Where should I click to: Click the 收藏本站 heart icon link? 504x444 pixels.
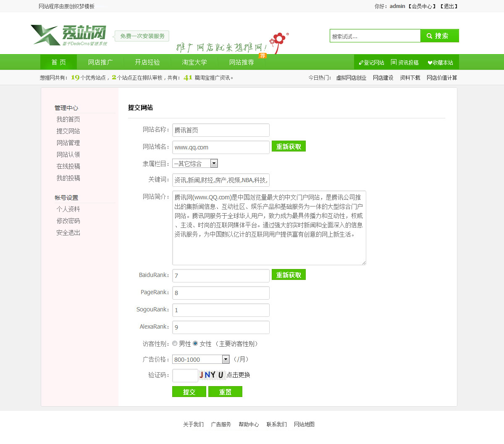pyautogui.click(x=440, y=63)
